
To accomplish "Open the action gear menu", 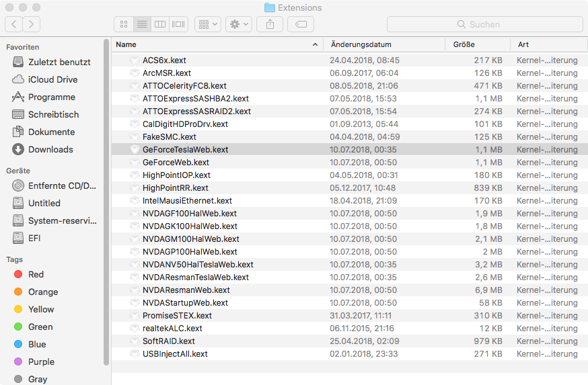I will (x=239, y=24).
